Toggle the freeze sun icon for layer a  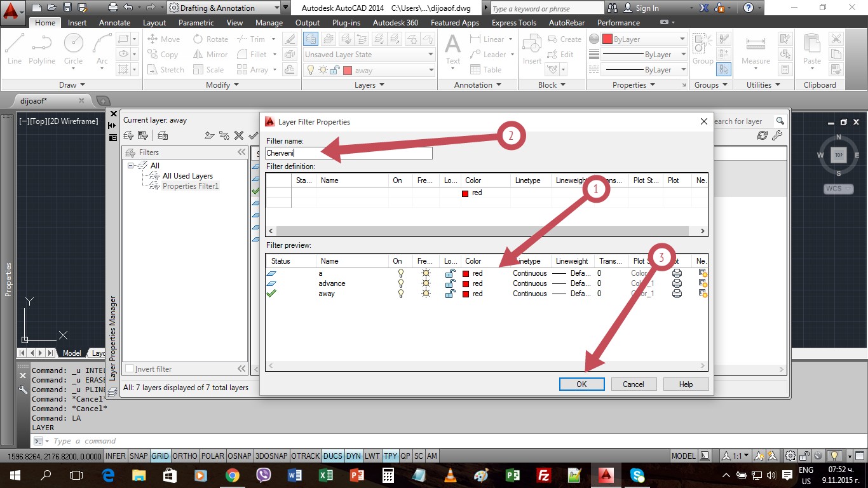tap(426, 273)
